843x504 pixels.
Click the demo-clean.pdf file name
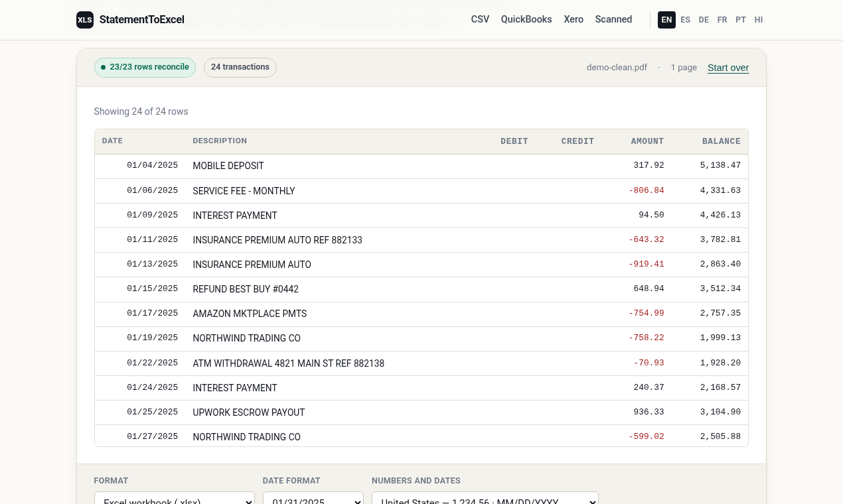(x=617, y=68)
